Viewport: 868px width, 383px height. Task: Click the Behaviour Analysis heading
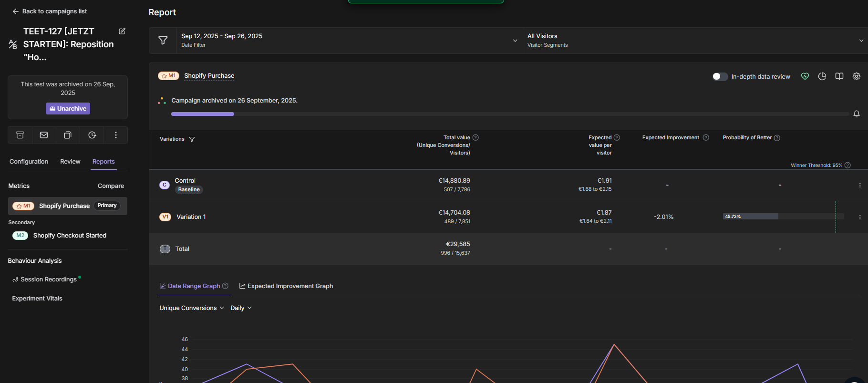35,261
